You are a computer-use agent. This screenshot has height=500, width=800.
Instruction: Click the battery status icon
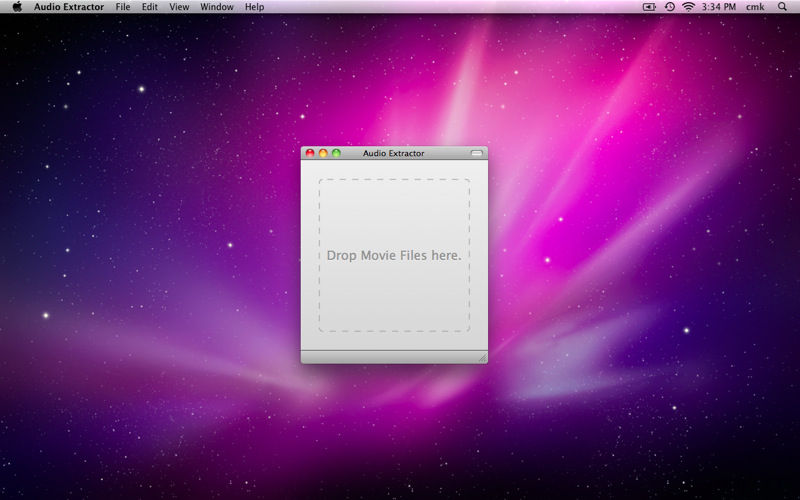click(649, 7)
